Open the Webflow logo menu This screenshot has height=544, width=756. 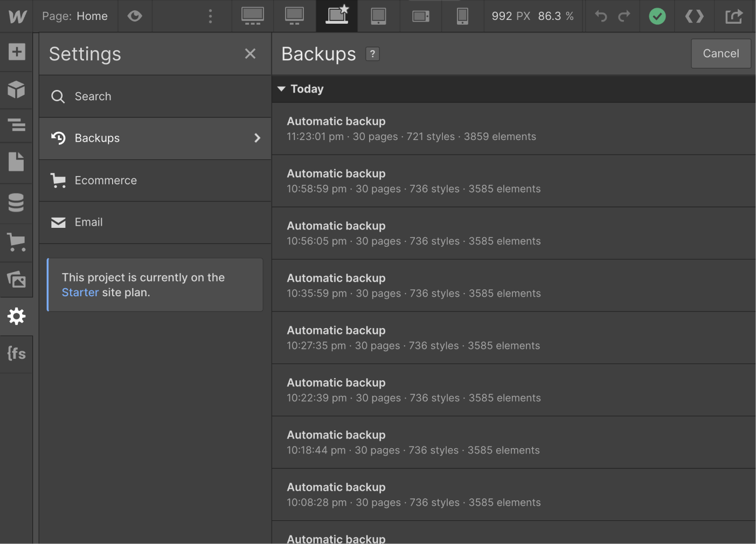17,16
